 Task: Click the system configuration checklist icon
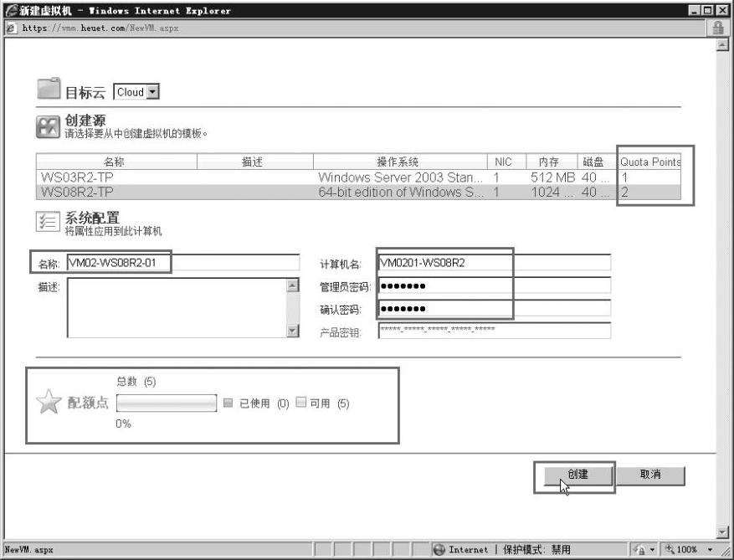pos(49,222)
